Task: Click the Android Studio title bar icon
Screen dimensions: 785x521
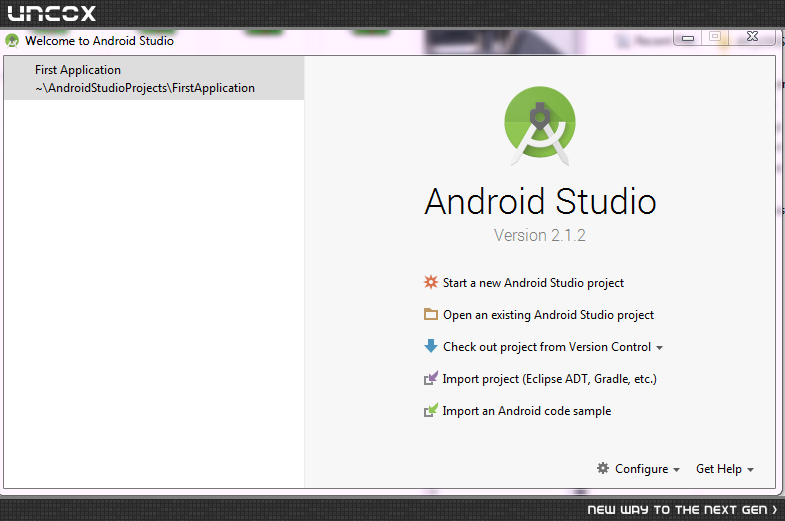Action: pyautogui.click(x=12, y=41)
